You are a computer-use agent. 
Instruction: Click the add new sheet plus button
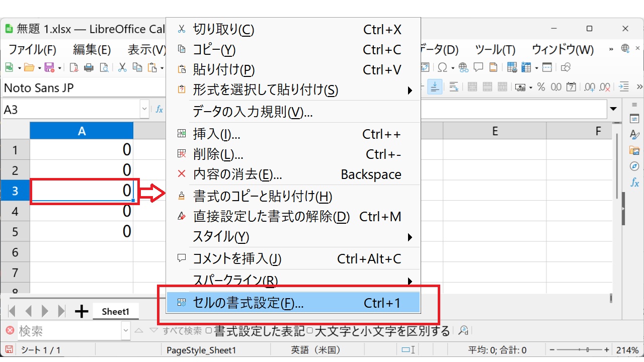click(x=81, y=312)
